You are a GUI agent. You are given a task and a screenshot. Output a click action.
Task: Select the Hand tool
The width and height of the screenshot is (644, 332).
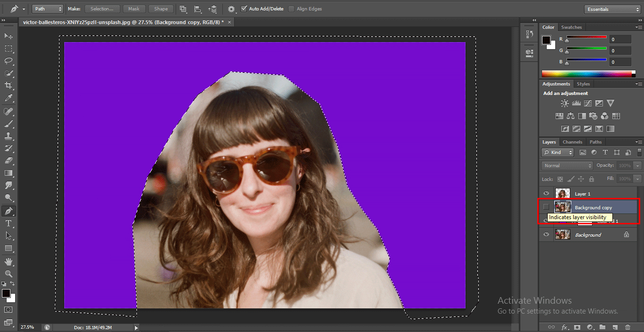tap(8, 261)
